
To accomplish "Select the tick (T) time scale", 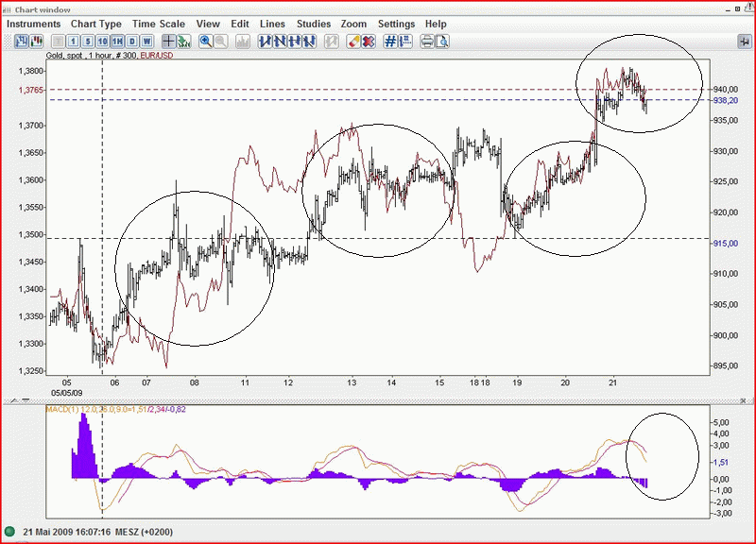I will tap(59, 42).
